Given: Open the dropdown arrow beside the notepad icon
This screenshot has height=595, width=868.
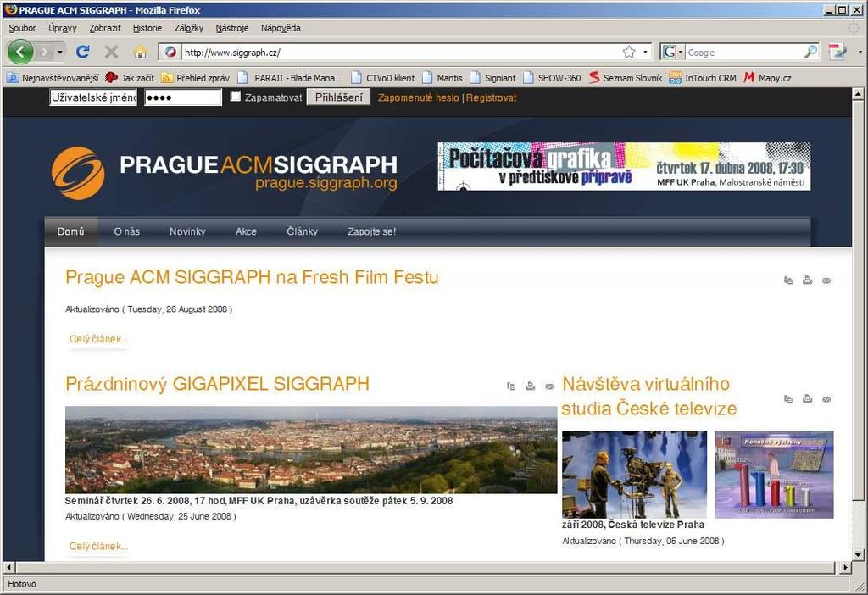Looking at the screenshot, I should click(860, 52).
